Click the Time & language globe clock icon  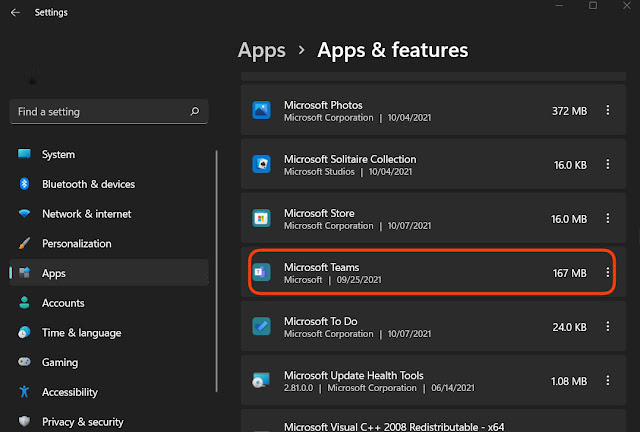(x=24, y=332)
